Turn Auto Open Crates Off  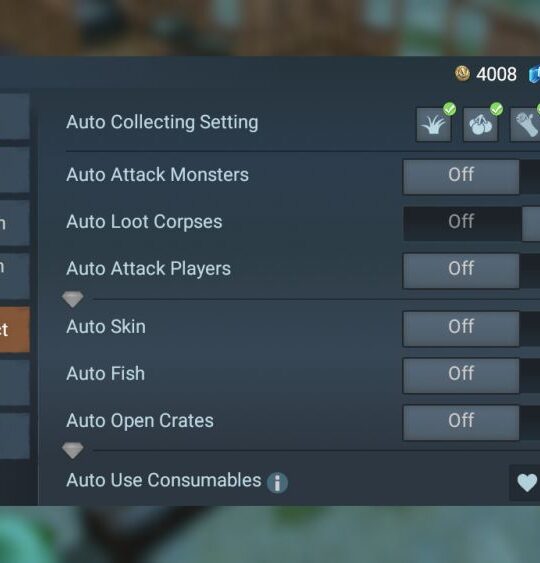pos(461,423)
